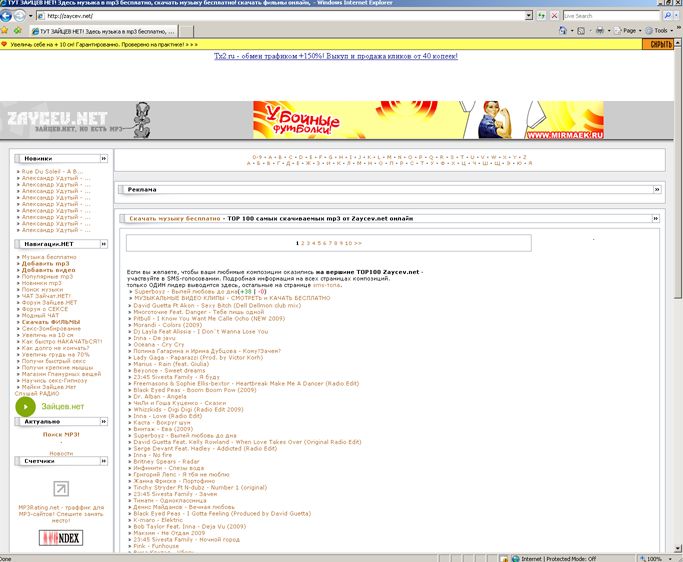Open Favorites Center star icon
Screen dimensions: 683x562
(5, 30)
